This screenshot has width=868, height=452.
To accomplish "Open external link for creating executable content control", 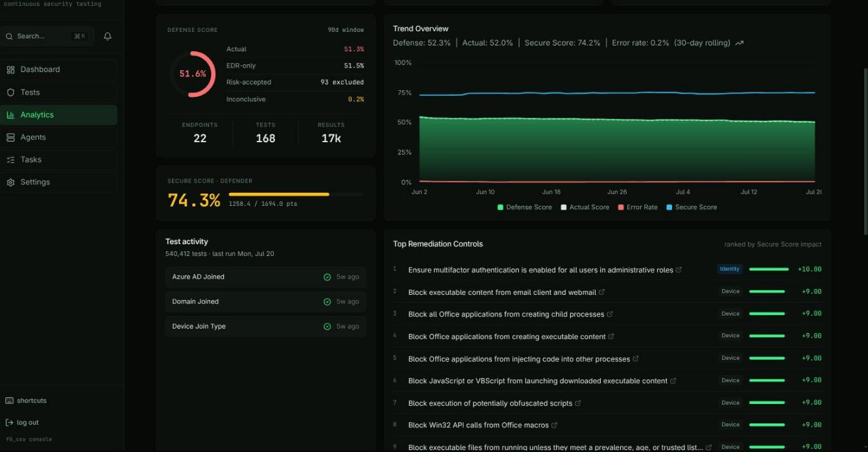I will click(611, 336).
